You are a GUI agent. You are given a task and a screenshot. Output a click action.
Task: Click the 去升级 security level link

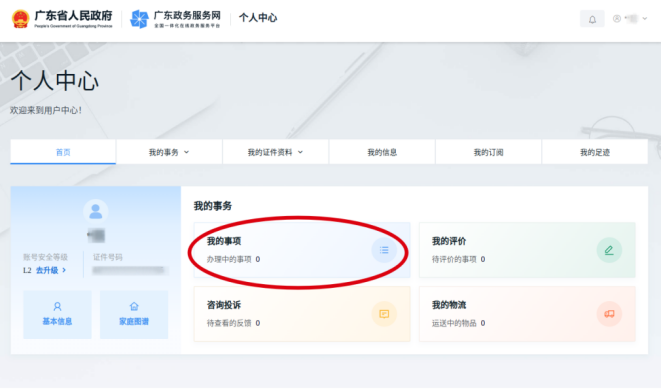point(51,270)
